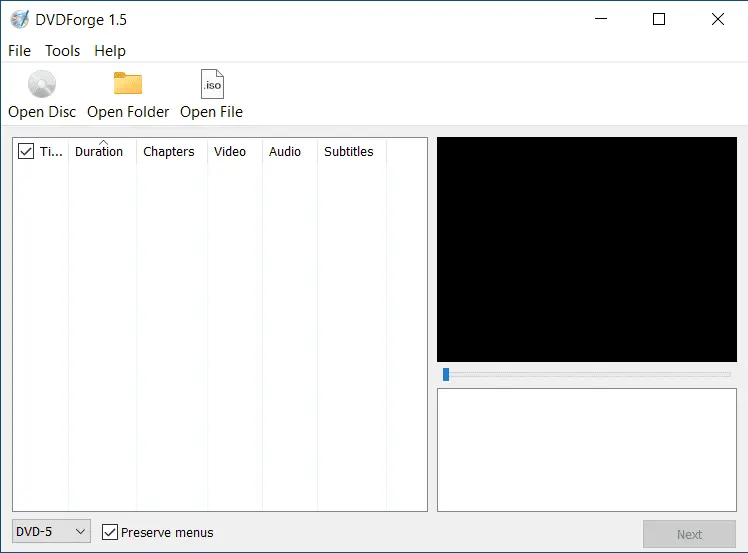The width and height of the screenshot is (748, 553).
Task: Open the DVD-5 size dropdown
Action: pos(52,532)
